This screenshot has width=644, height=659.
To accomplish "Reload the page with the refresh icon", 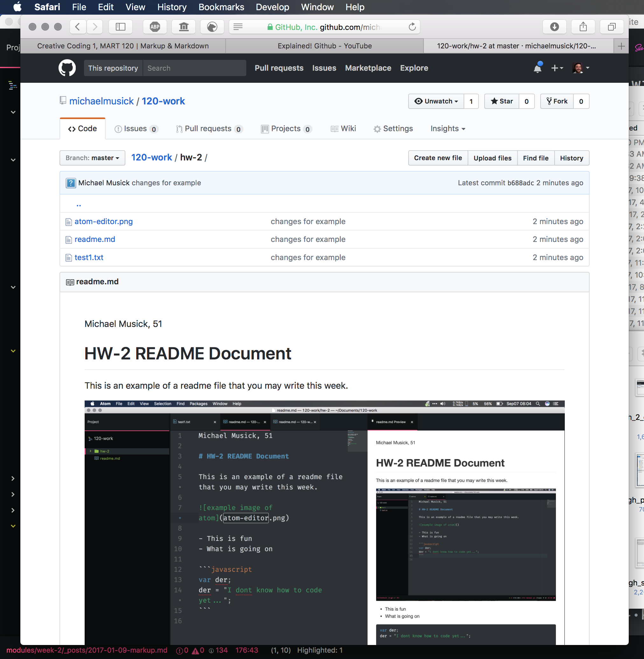I will click(412, 27).
